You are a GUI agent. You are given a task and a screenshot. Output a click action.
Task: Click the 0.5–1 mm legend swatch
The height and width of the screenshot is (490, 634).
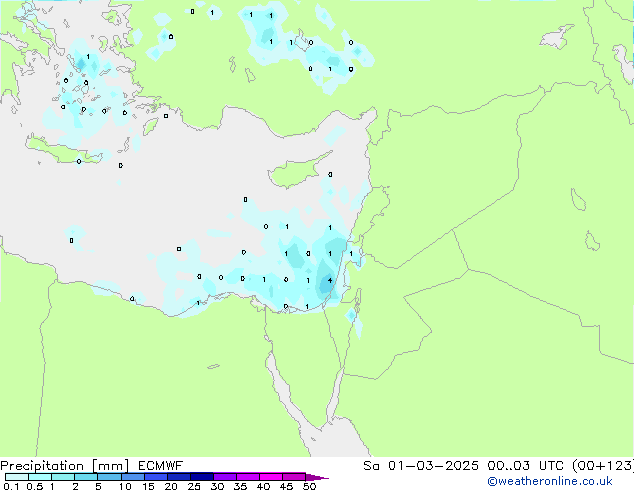[40, 477]
